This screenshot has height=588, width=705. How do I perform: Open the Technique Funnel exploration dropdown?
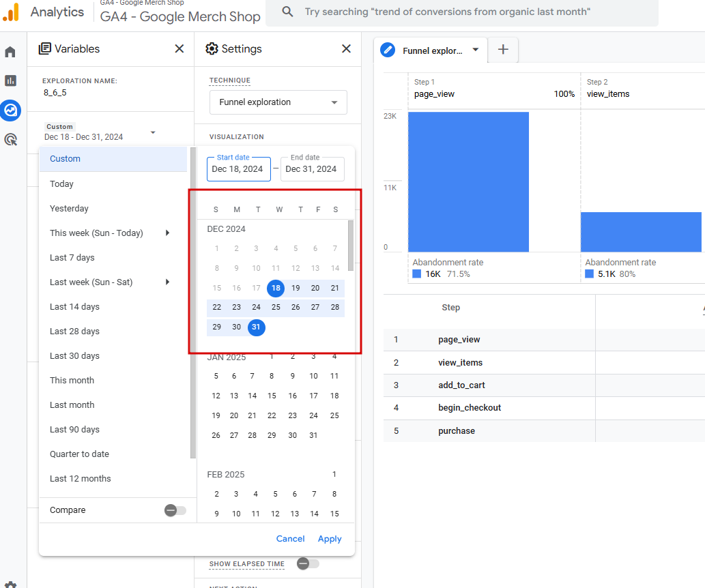pos(278,102)
